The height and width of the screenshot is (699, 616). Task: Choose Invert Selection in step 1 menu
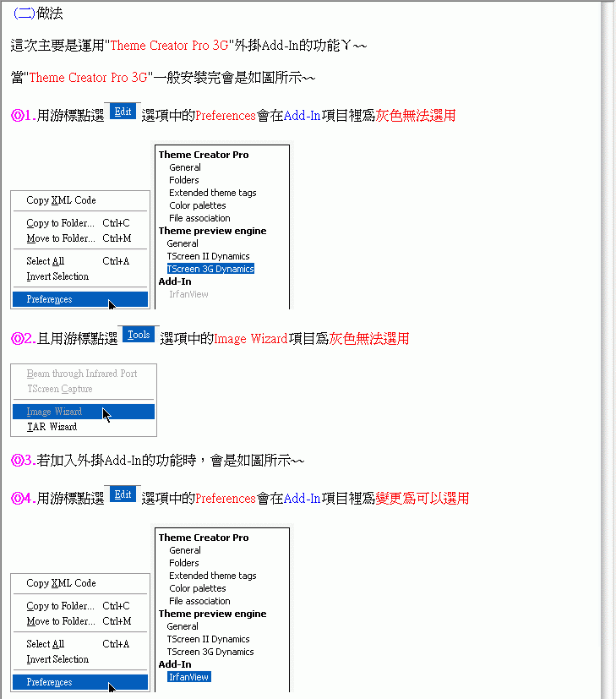point(57,276)
